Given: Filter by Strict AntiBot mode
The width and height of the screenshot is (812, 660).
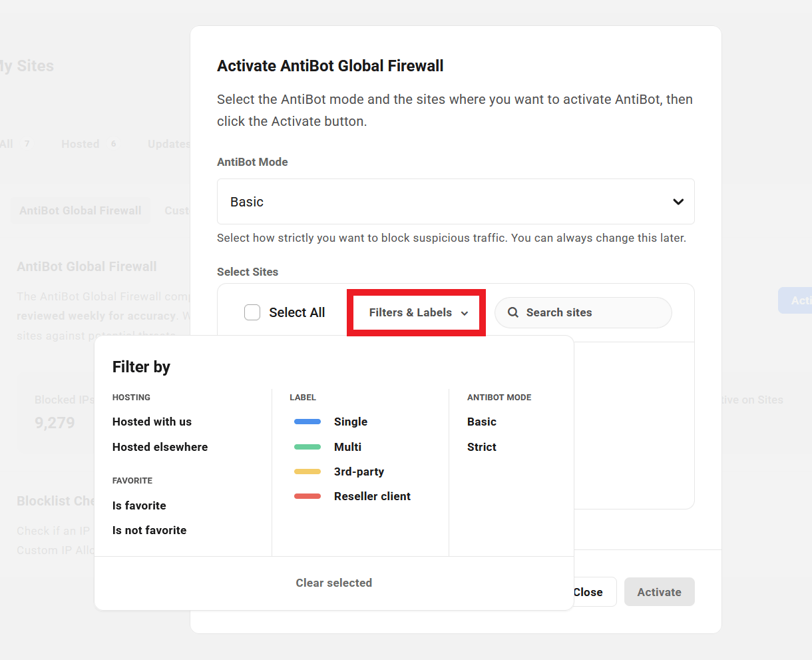Looking at the screenshot, I should click(x=482, y=447).
